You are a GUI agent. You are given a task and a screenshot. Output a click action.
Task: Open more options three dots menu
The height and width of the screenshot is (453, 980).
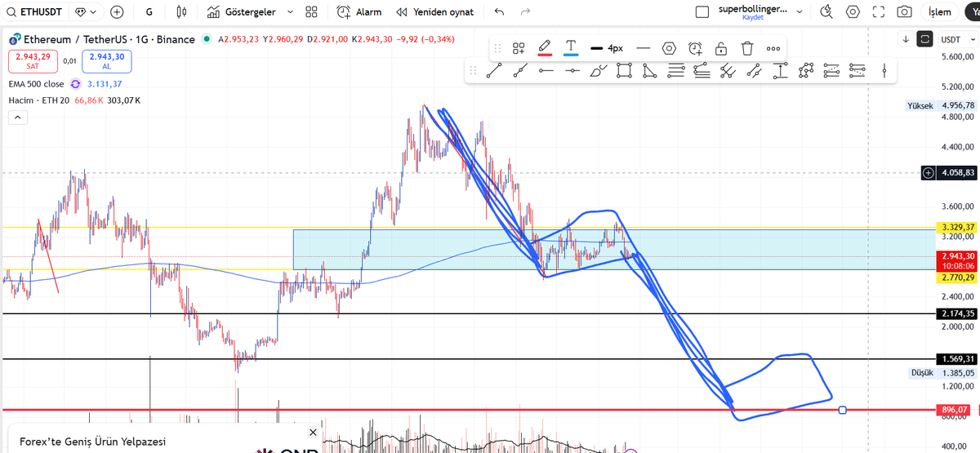click(x=773, y=48)
